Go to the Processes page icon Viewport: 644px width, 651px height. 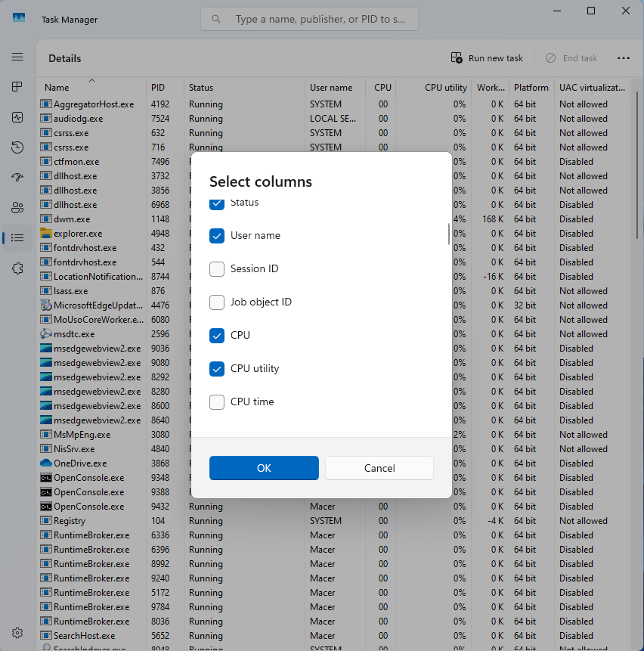17,87
